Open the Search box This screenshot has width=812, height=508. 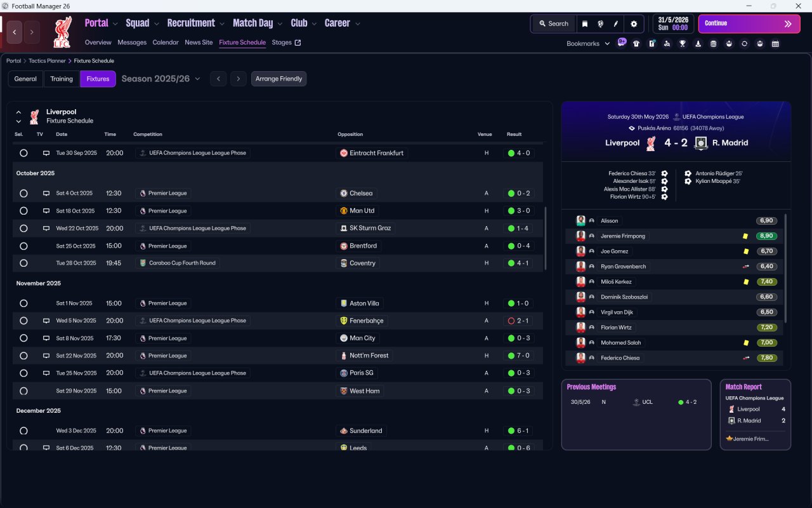point(553,23)
